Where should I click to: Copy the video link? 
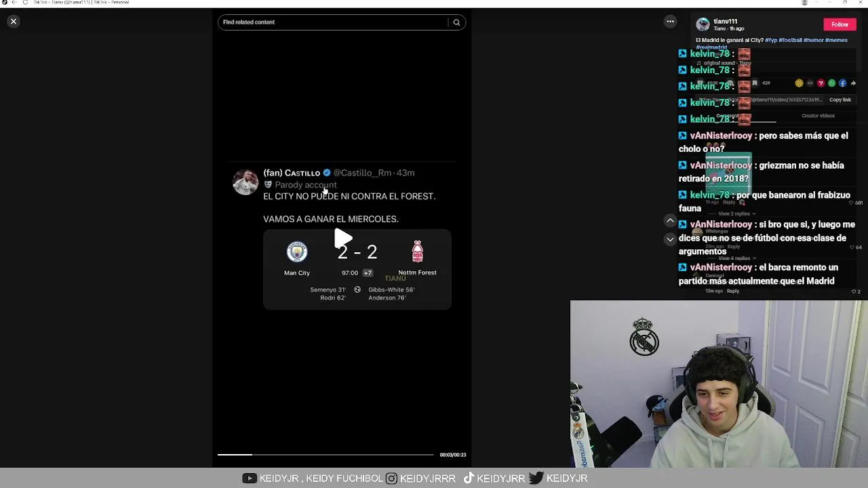(x=840, y=100)
